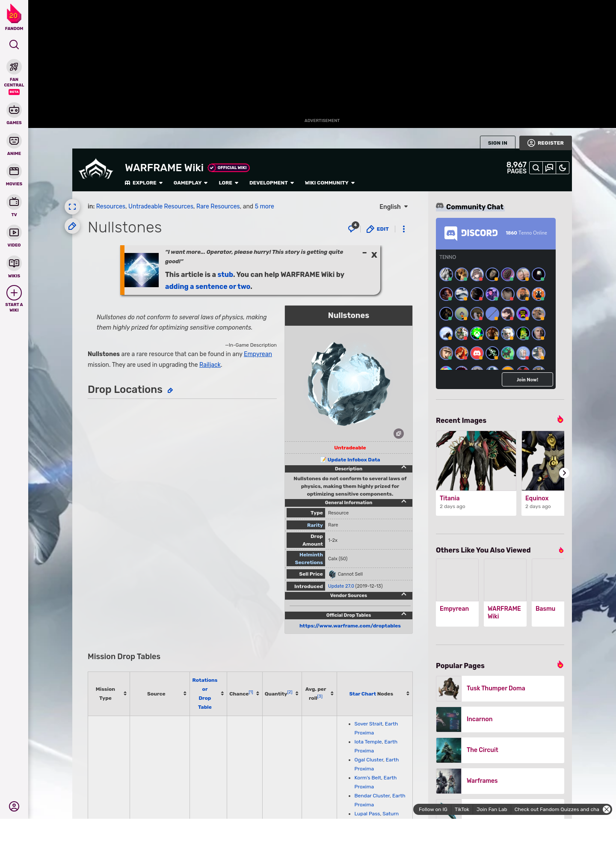This screenshot has width=616, height=856.
Task: Open the English language dropdown
Action: [394, 207]
